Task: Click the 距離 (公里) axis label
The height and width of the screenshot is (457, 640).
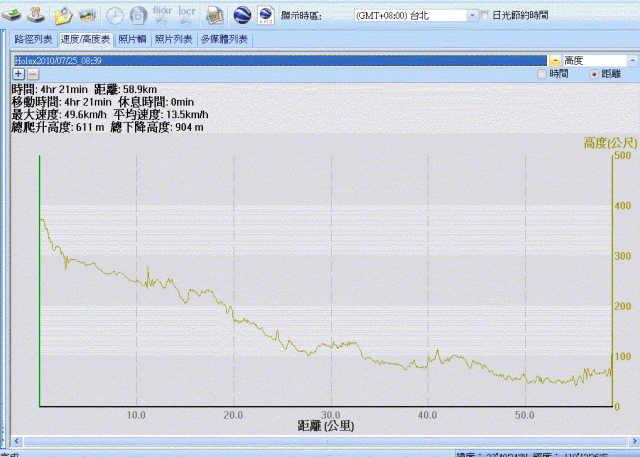Action: [x=326, y=426]
